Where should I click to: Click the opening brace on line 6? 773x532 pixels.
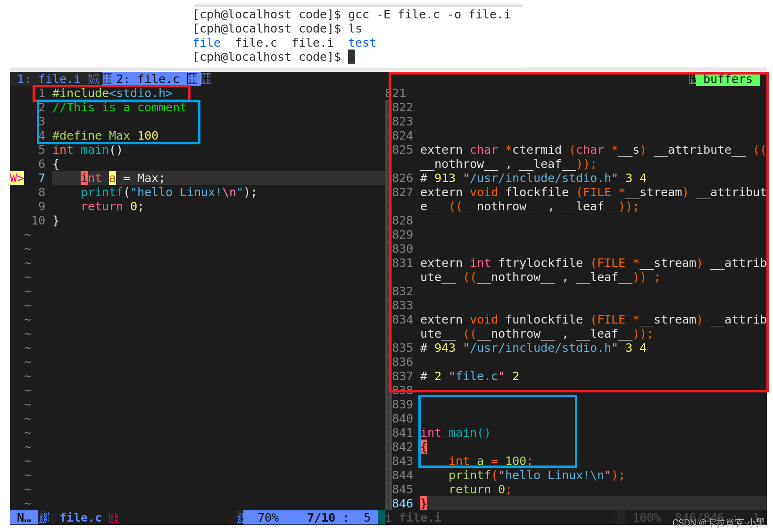pos(56,164)
